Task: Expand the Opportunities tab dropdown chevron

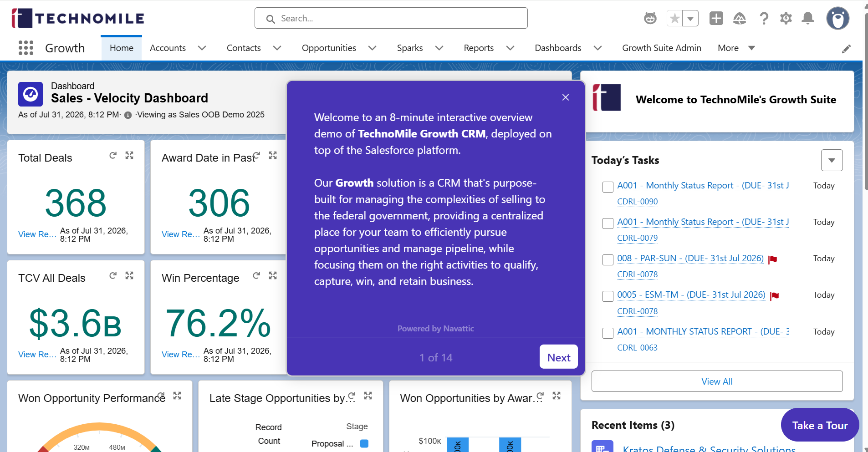Action: (x=373, y=48)
